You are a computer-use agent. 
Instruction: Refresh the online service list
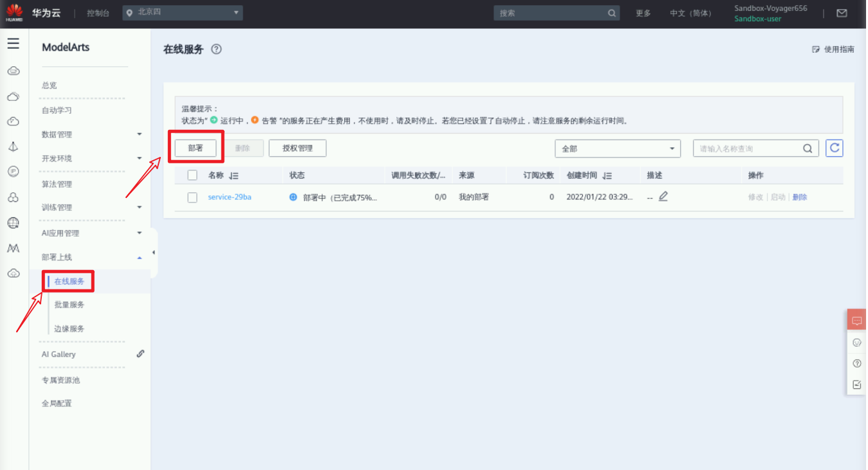click(835, 148)
